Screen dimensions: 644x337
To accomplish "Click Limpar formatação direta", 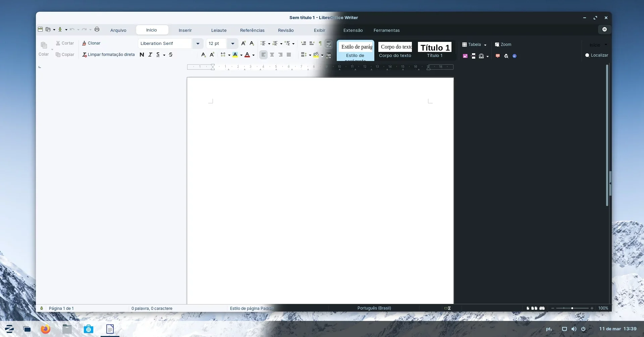I will [108, 55].
